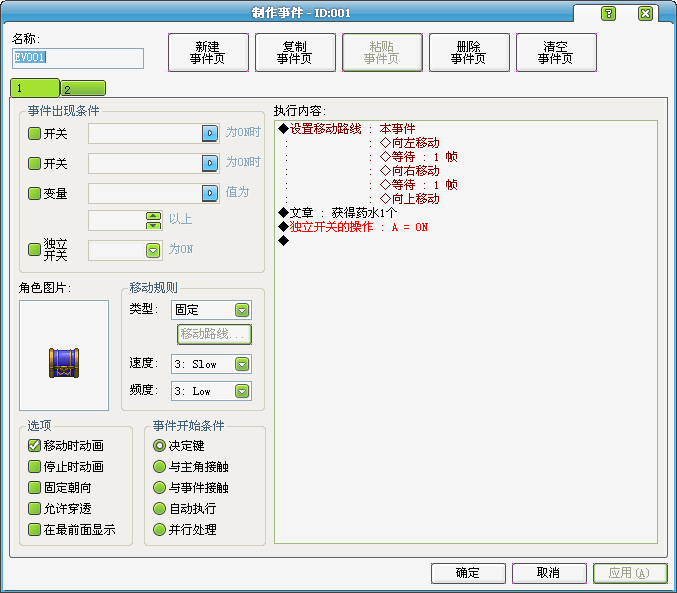Image resolution: width=677 pixels, height=593 pixels.
Task: Click the 名称 name input field
Action: click(78, 58)
